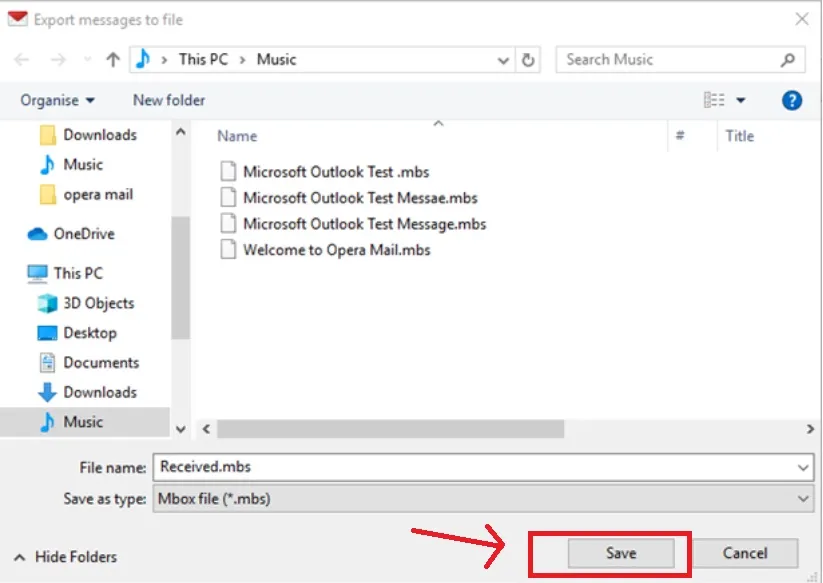Expand the Save as type dropdown
This screenshot has height=583, width=823.
tap(804, 498)
